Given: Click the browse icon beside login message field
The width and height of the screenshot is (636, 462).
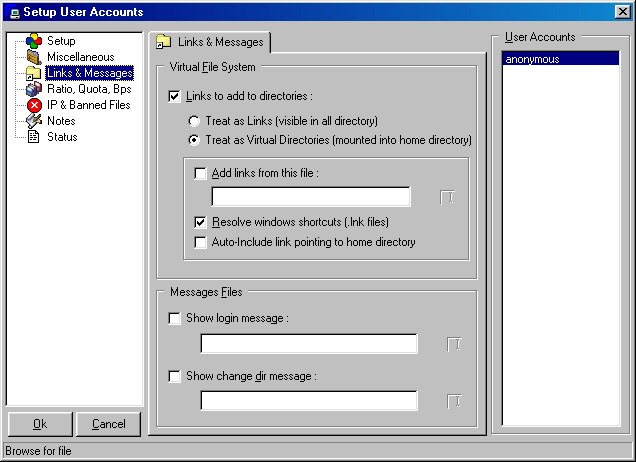Looking at the screenshot, I should tap(454, 344).
